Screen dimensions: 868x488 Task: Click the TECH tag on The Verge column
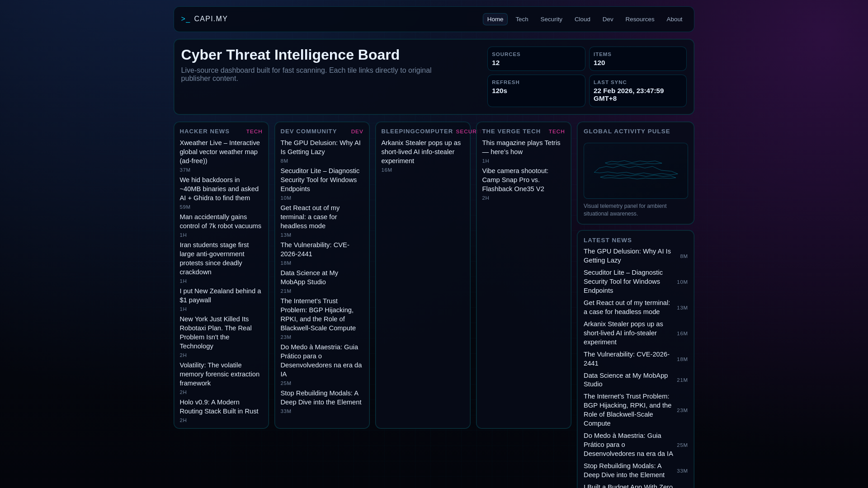click(557, 132)
